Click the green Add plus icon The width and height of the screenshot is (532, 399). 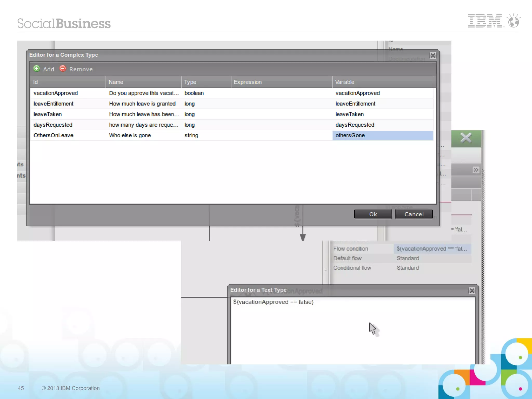(37, 69)
